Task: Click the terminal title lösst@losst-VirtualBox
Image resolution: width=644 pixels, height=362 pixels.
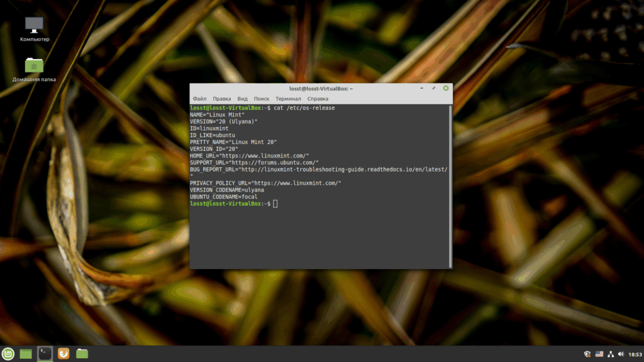Action: [321, 88]
